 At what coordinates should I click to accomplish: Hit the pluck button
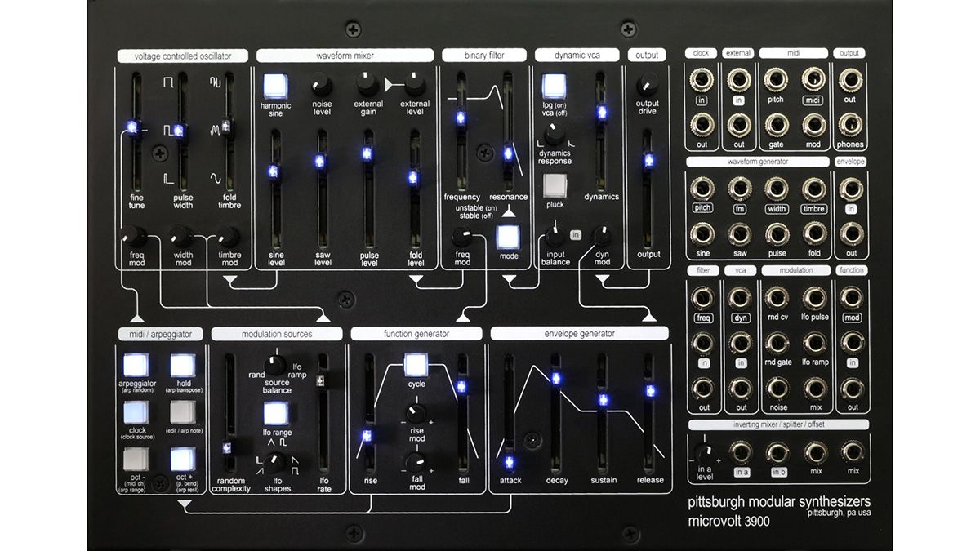point(555,186)
